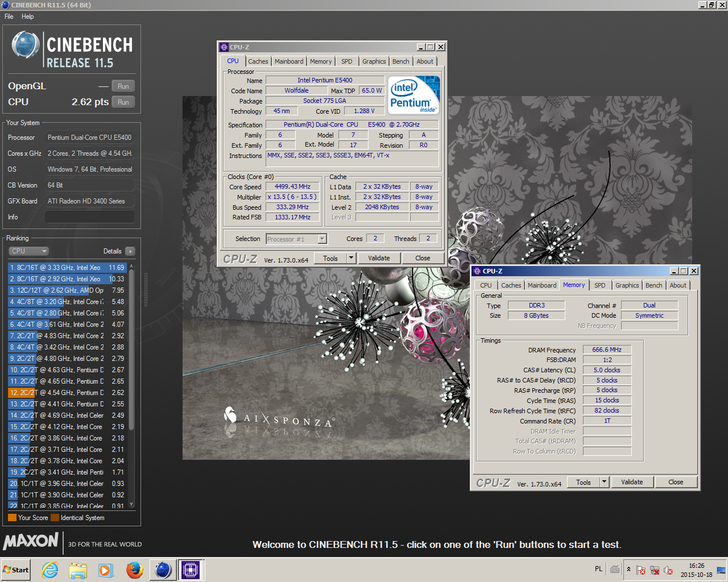Open the PL input language selector

pos(599,569)
